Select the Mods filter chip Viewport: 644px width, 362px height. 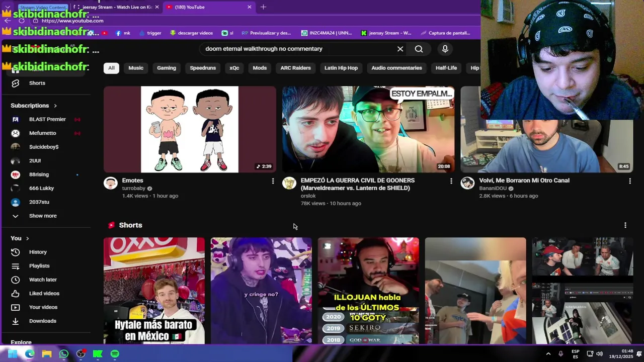click(260, 68)
